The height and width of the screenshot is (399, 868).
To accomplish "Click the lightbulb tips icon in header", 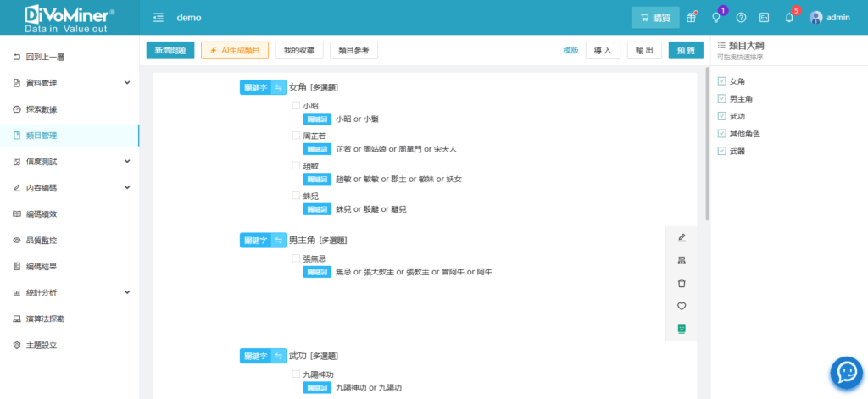I will 715,18.
